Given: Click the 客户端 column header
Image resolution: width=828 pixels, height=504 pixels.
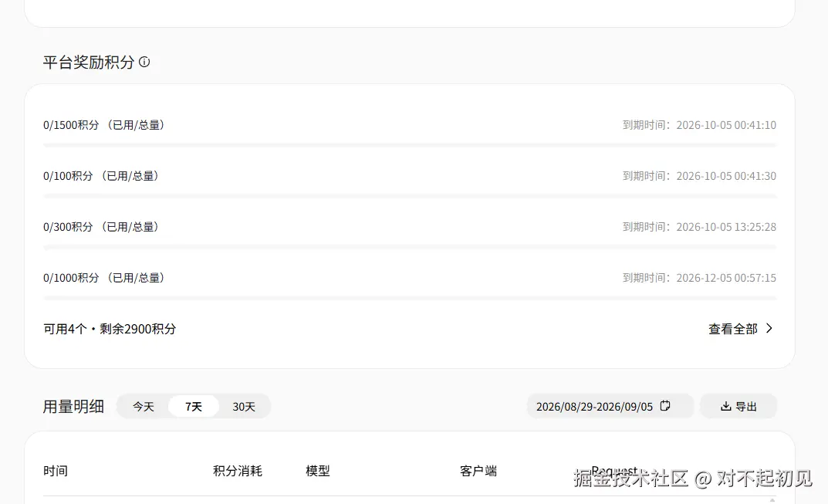Looking at the screenshot, I should [478, 471].
